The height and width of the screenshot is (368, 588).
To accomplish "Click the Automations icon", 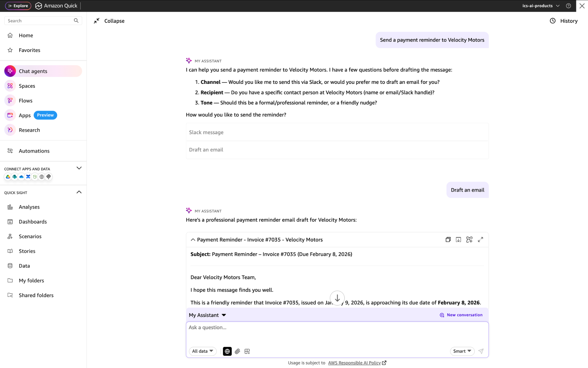I will [10, 151].
